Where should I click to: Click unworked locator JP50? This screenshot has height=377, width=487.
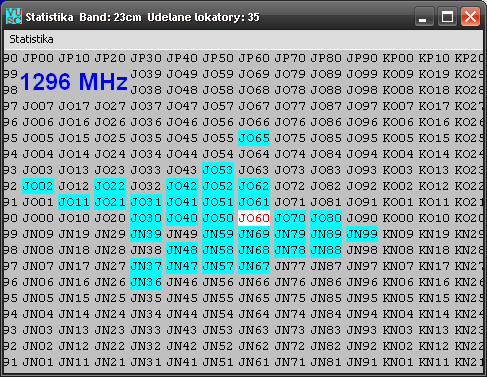click(x=218, y=58)
